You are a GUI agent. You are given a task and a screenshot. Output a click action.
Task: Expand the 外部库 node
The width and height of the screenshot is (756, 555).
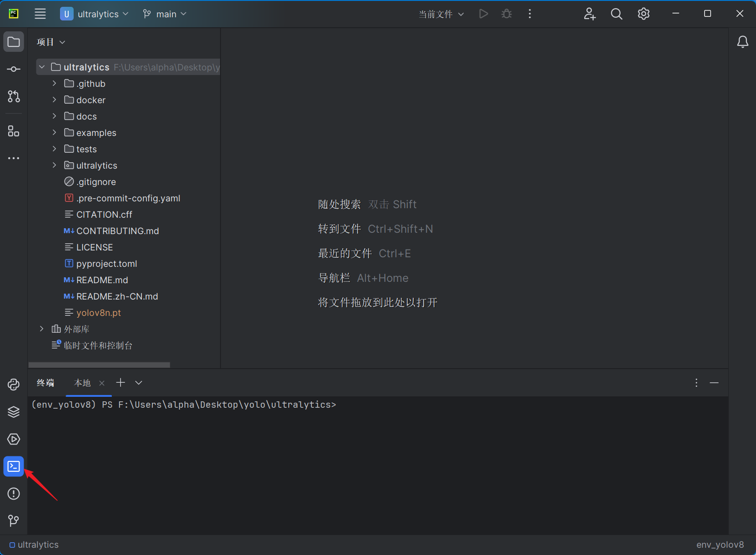[x=42, y=329]
